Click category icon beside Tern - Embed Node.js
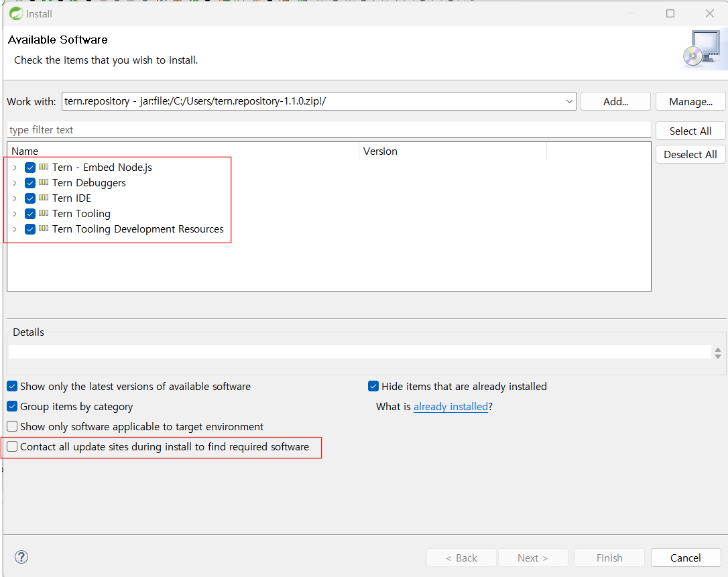The width and height of the screenshot is (728, 577). tap(44, 167)
